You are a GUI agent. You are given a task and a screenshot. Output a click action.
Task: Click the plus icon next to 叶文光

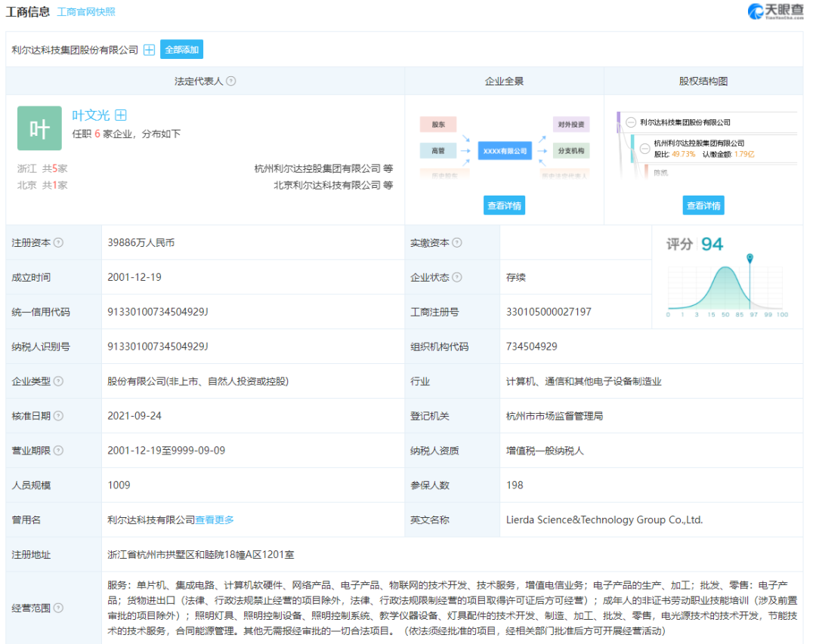tap(121, 115)
